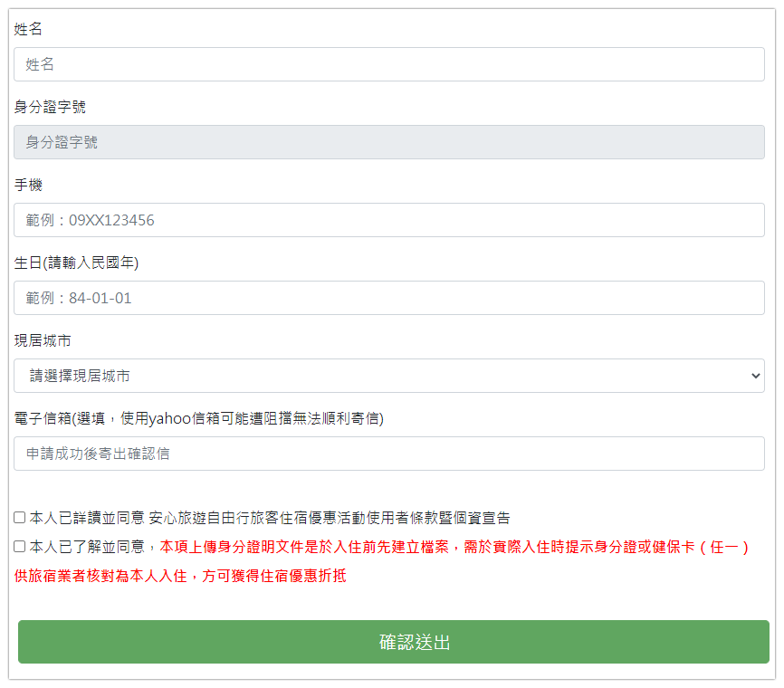Click the 電子信箱(選填) label text

click(x=199, y=419)
